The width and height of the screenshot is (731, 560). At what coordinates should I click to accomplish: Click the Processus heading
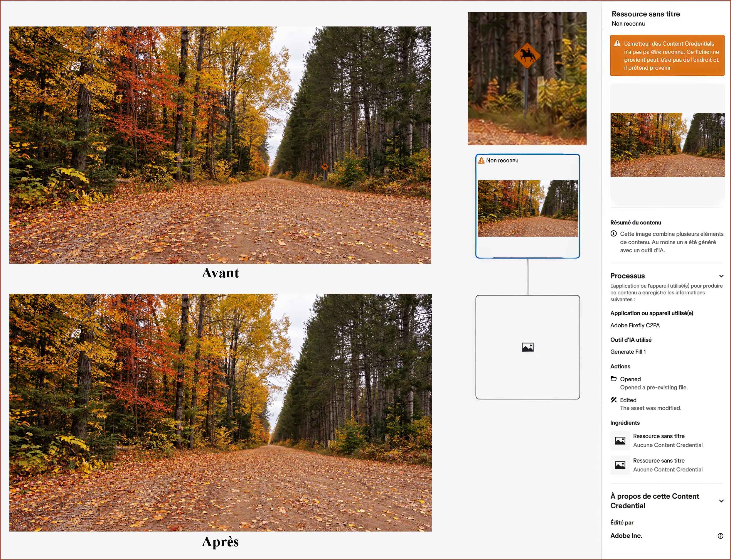627,276
